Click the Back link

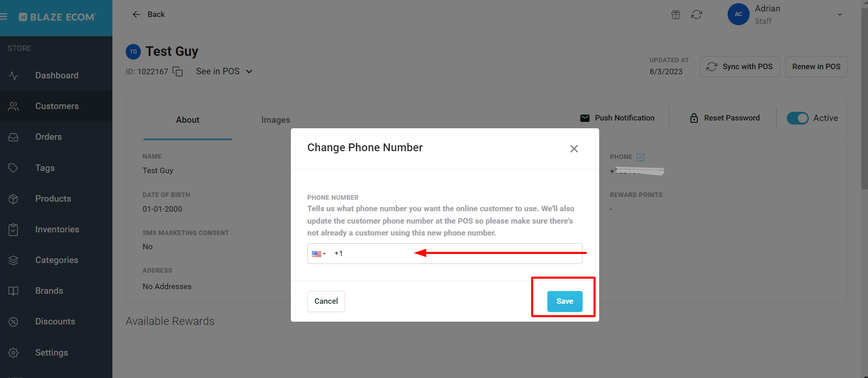pyautogui.click(x=148, y=15)
